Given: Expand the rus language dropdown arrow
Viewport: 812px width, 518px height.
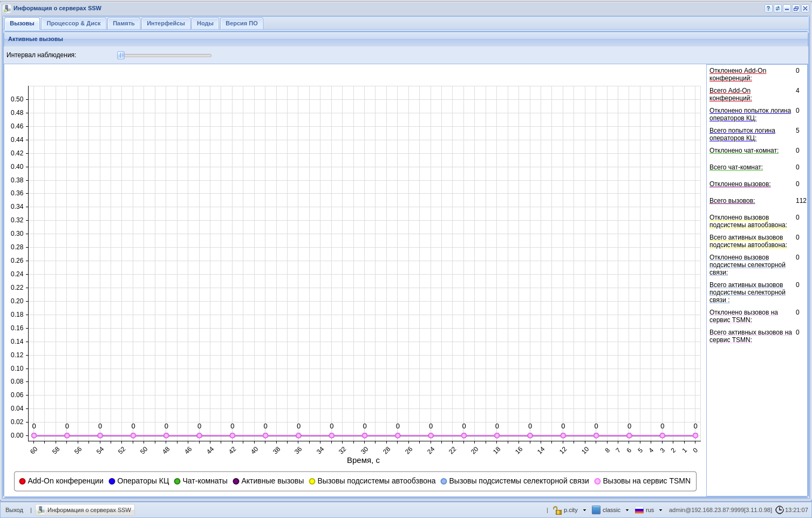Looking at the screenshot, I should (x=660, y=510).
